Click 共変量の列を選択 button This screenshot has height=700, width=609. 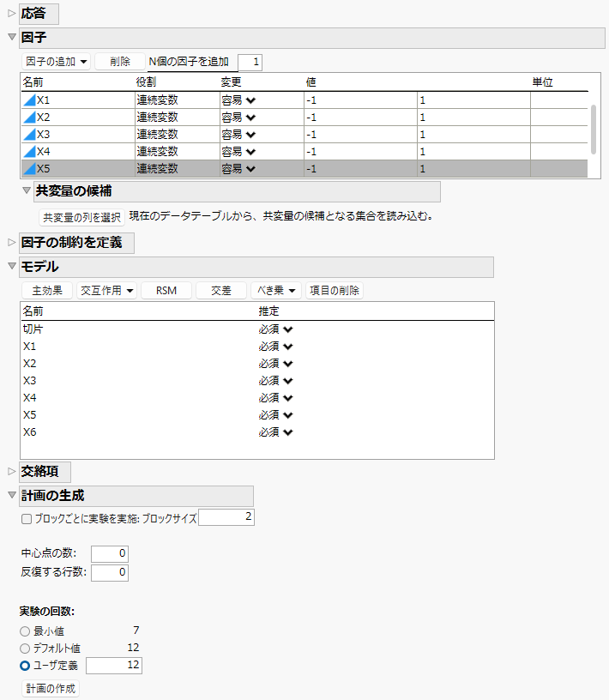[81, 217]
